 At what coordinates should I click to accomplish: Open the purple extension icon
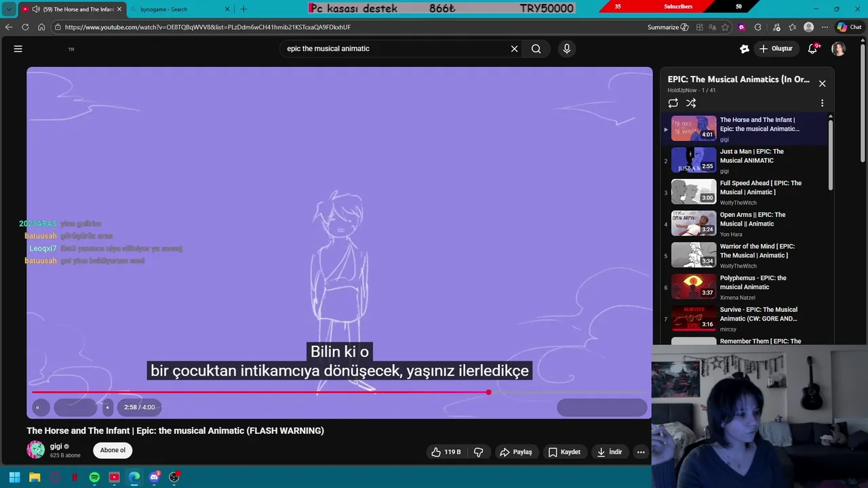point(742,27)
